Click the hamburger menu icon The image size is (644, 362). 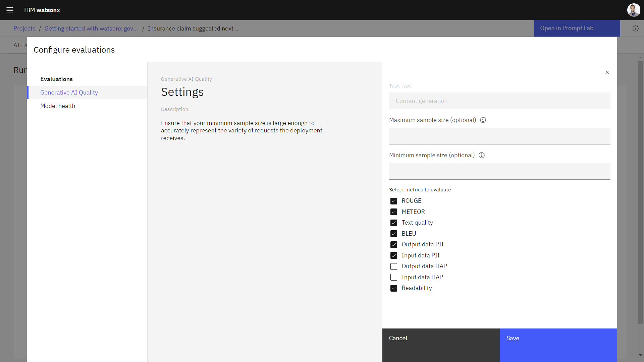[x=10, y=10]
